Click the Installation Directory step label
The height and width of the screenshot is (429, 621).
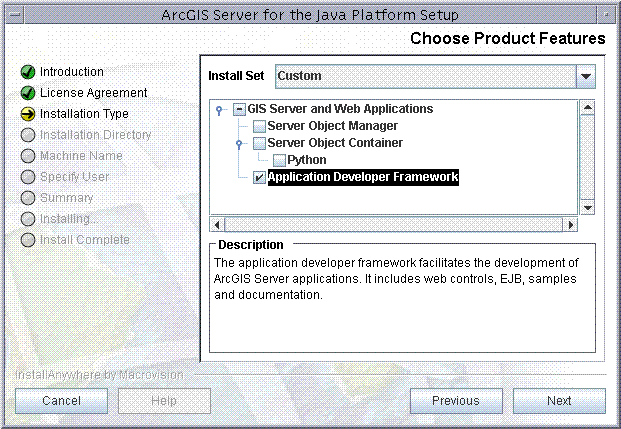pos(95,135)
